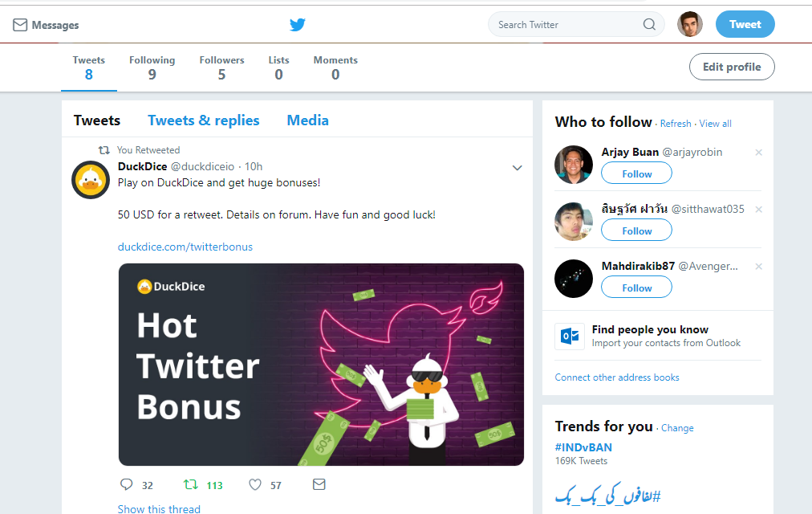Like the DuckDice tweet
This screenshot has width=812, height=514.
pyautogui.click(x=255, y=484)
